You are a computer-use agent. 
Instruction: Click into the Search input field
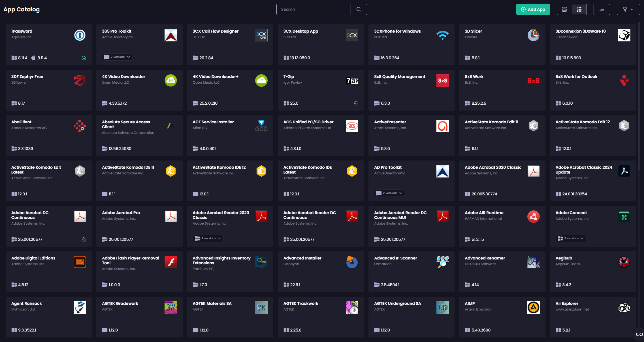coord(313,9)
